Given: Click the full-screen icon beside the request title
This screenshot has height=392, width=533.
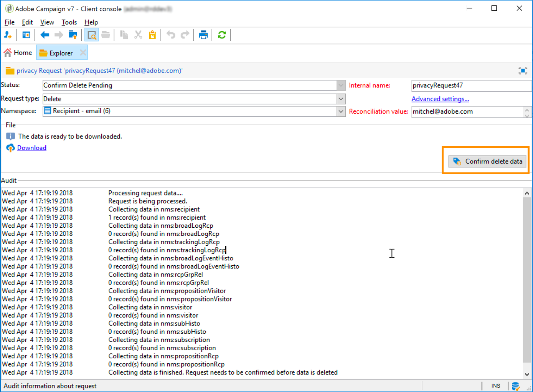Looking at the screenshot, I should 523,71.
